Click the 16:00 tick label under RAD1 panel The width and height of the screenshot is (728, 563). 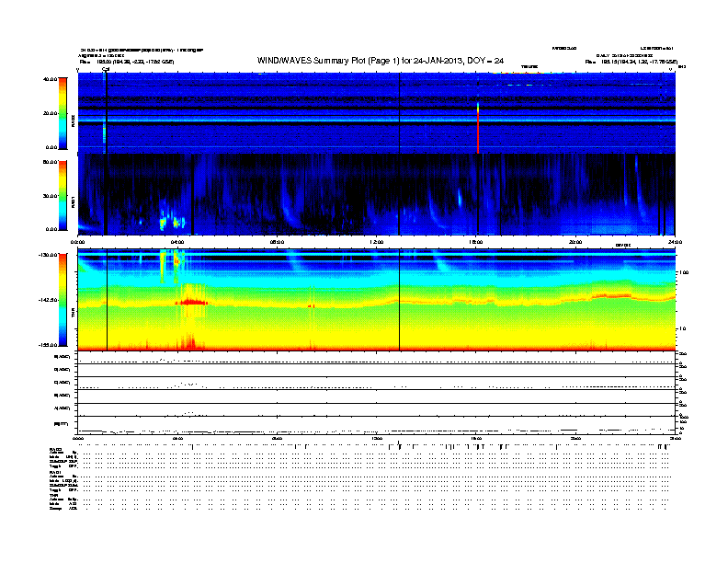[x=476, y=242]
